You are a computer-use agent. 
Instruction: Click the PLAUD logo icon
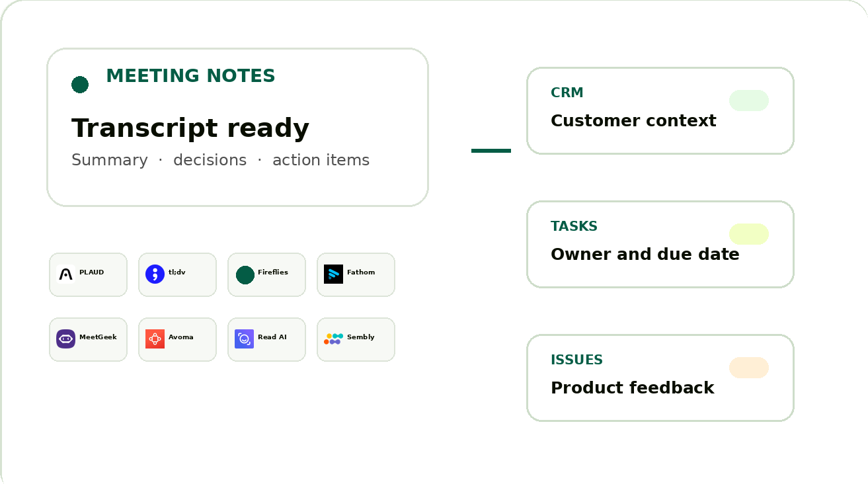click(x=65, y=274)
